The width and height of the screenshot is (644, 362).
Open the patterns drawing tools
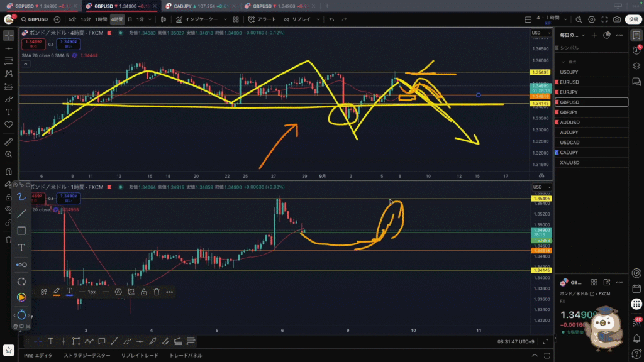[x=9, y=74]
